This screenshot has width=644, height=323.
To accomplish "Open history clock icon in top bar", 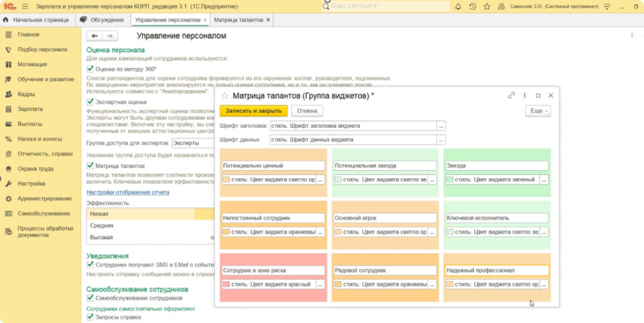I will 472,6.
